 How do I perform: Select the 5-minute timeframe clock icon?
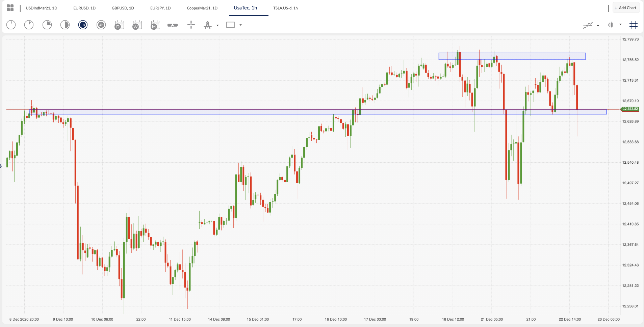29,25
